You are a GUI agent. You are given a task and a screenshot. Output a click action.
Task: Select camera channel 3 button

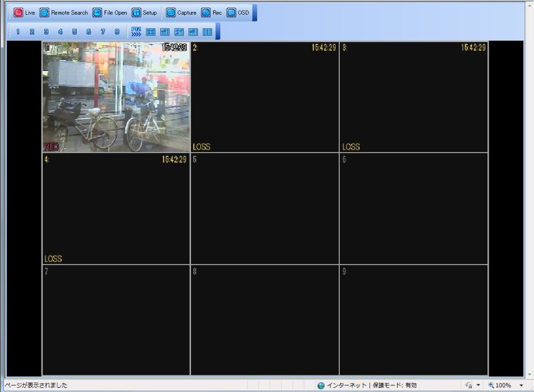(46, 31)
